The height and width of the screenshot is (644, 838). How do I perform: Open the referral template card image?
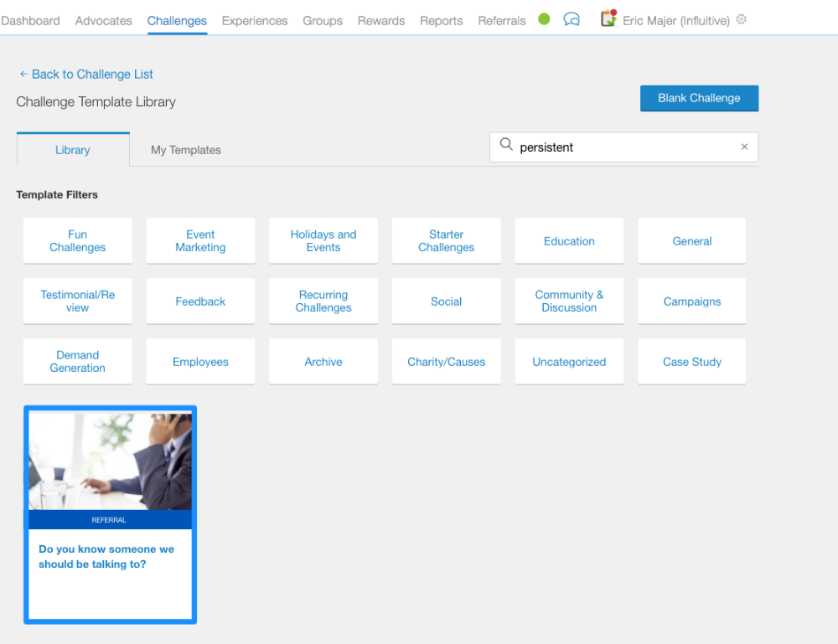coord(110,461)
